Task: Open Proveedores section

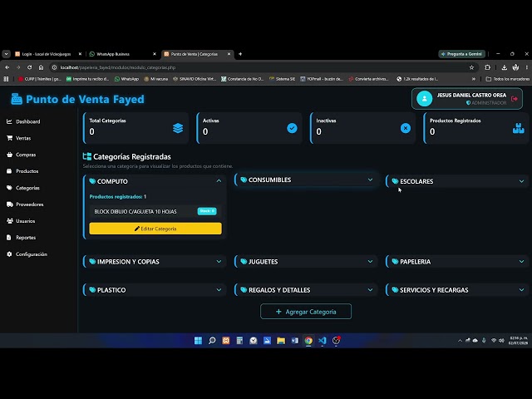Action: [25, 204]
